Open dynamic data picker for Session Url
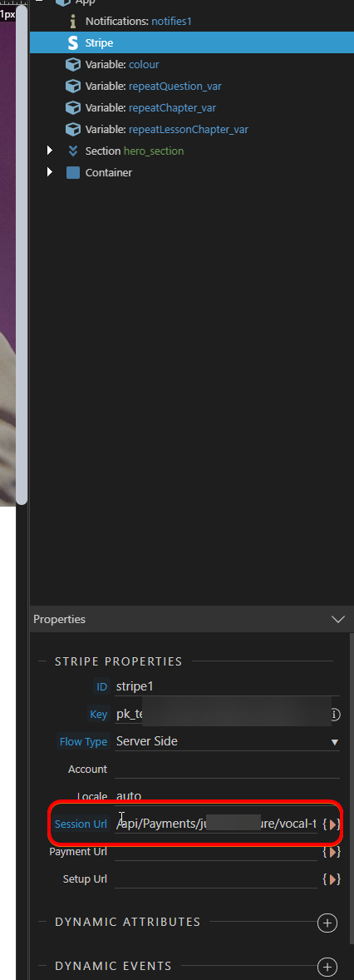 (x=332, y=824)
